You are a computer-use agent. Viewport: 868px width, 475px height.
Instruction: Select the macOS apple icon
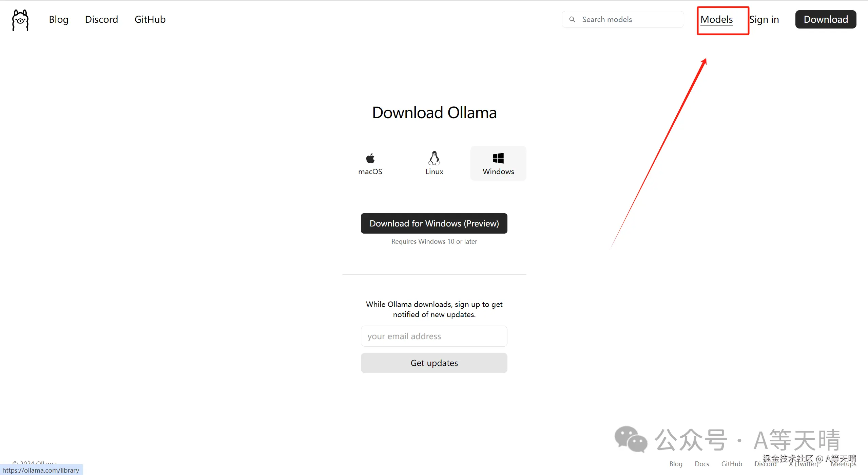(370, 158)
